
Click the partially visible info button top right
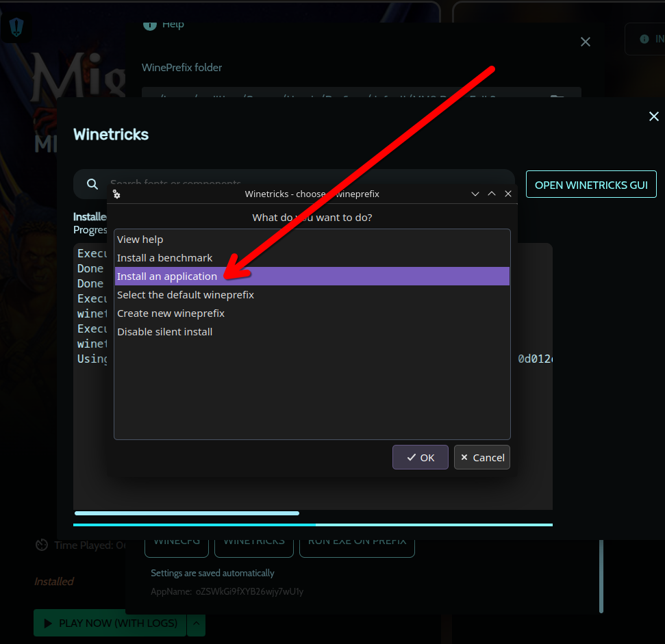(x=644, y=39)
